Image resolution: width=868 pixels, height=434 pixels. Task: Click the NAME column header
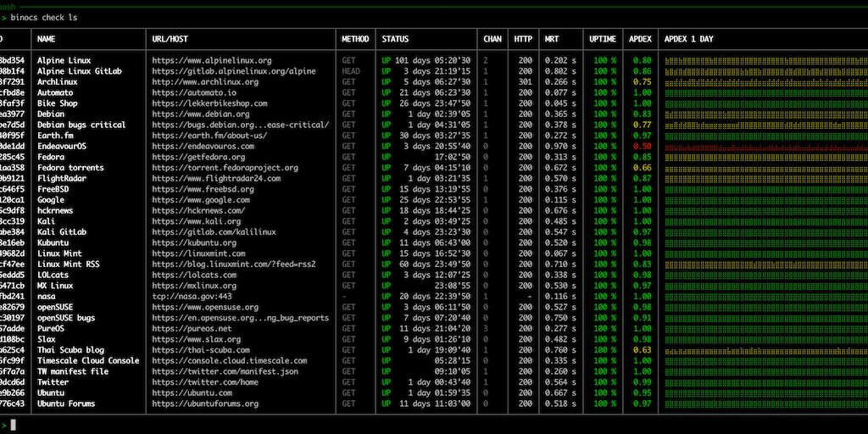pyautogui.click(x=46, y=39)
